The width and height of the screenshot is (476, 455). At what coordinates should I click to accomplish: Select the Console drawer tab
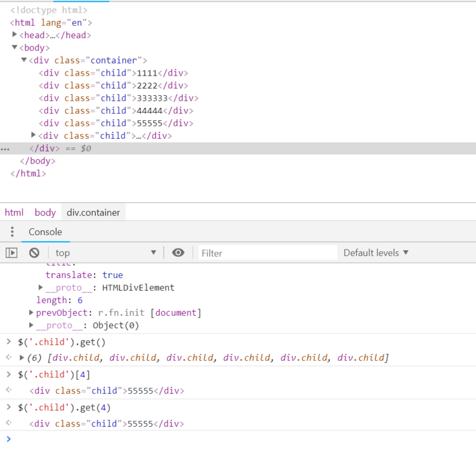[45, 232]
